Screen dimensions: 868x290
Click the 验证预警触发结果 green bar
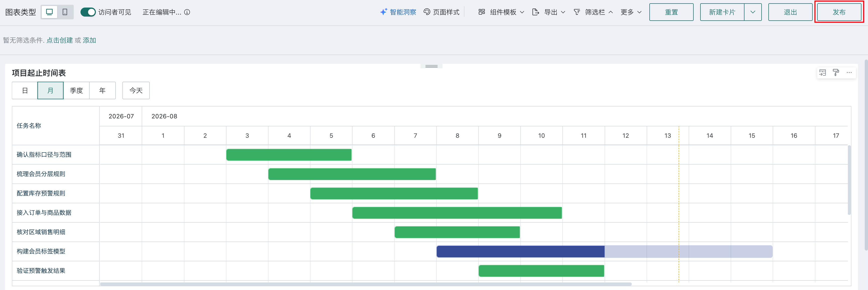[541, 271]
